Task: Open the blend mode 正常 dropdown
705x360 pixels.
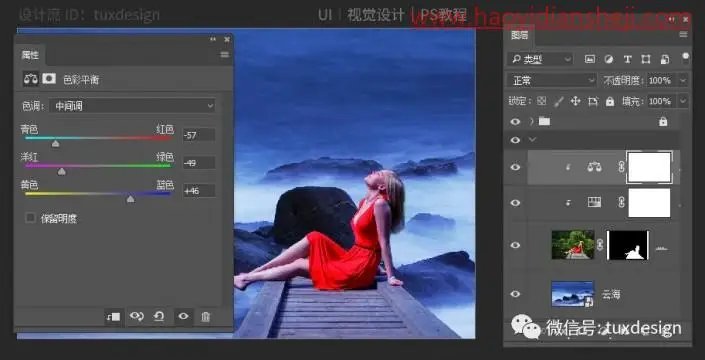Action: (552, 80)
